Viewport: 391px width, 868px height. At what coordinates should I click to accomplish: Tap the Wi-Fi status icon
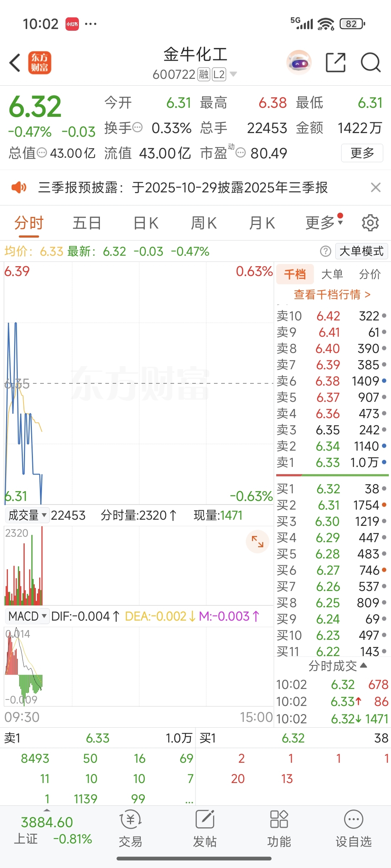326,24
